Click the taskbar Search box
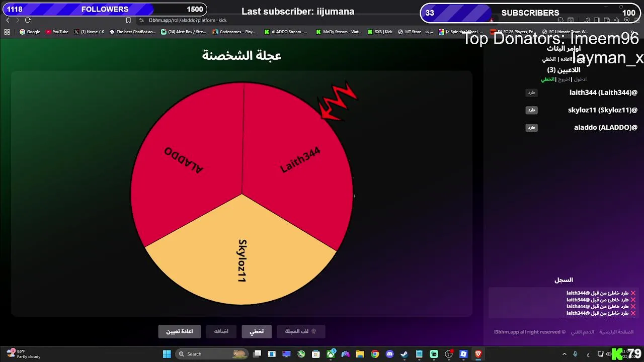This screenshot has height=362, width=644. click(213, 354)
